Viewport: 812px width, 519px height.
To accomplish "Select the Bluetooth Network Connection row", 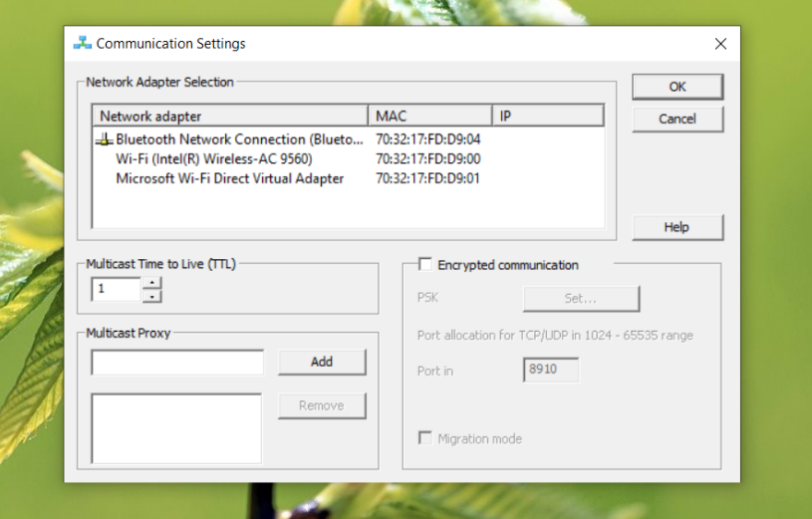I will click(x=348, y=139).
